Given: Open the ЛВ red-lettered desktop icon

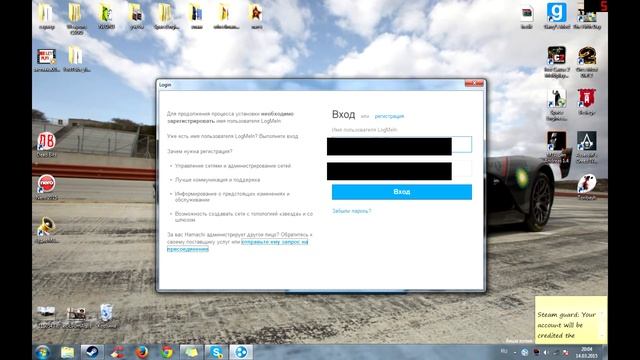Looking at the screenshot, I should coord(46,144).
